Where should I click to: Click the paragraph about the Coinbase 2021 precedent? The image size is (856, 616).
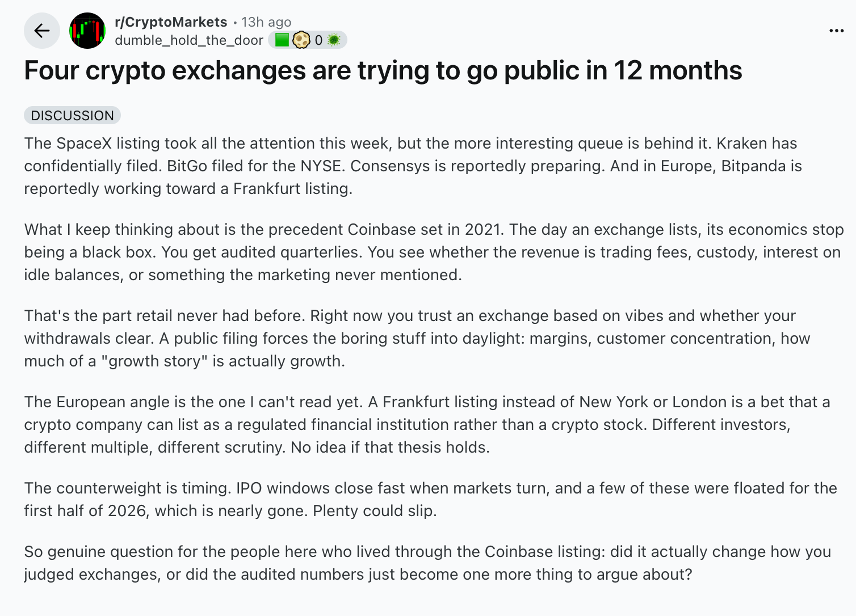[434, 252]
